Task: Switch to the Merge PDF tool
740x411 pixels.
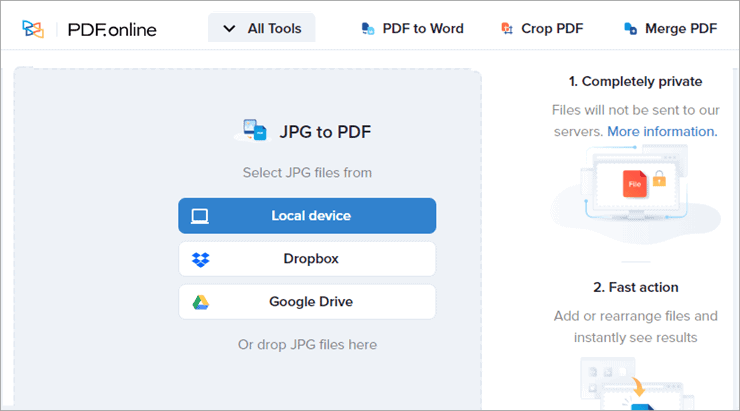Action: 682,29
